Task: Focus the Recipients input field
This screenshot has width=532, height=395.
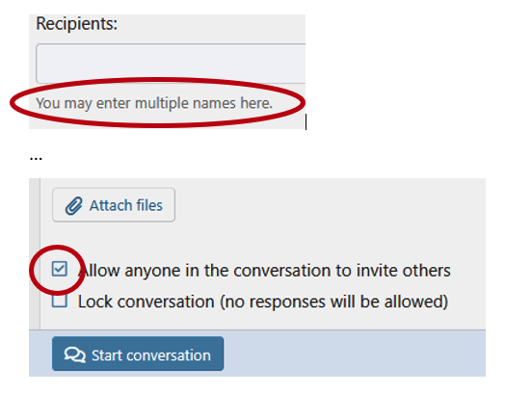Action: (171, 64)
